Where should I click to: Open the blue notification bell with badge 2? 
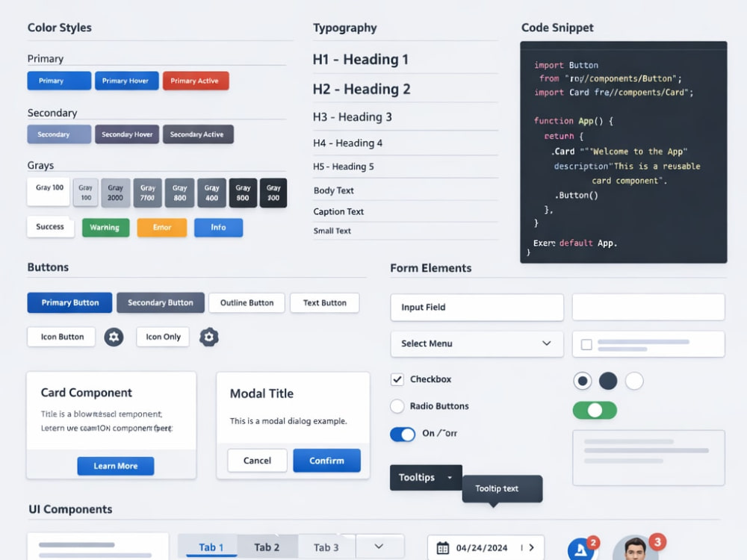580,550
